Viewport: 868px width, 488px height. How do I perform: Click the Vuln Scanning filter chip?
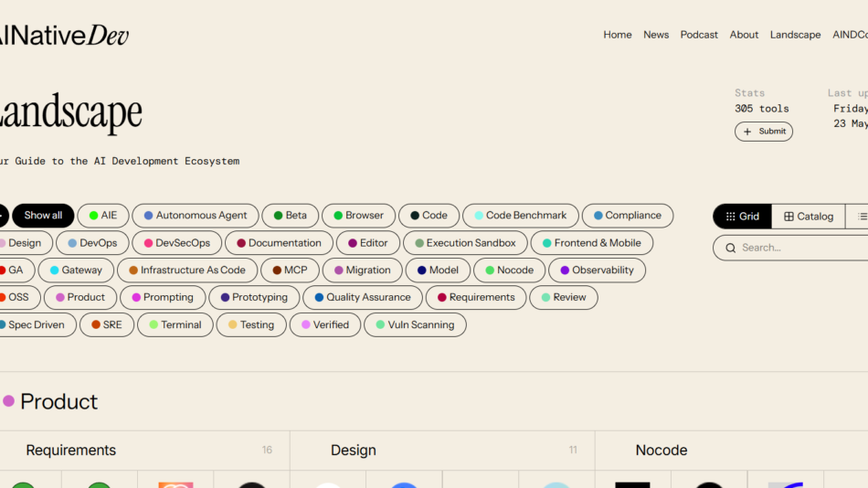(x=415, y=324)
